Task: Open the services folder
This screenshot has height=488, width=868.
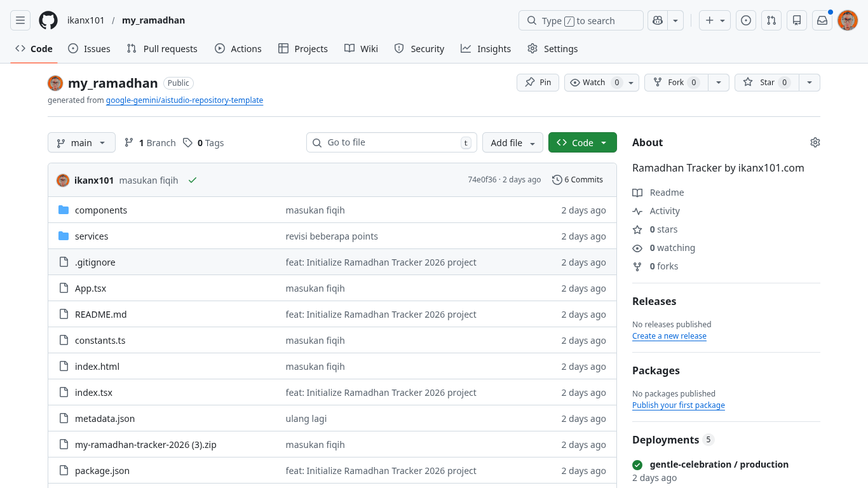Action: coord(92,236)
